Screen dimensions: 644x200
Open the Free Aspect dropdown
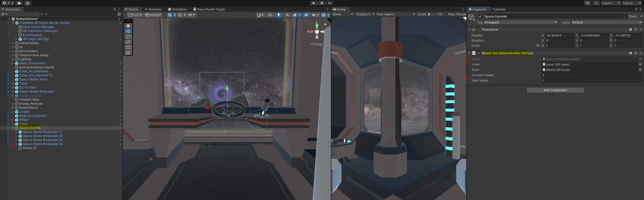(395, 14)
